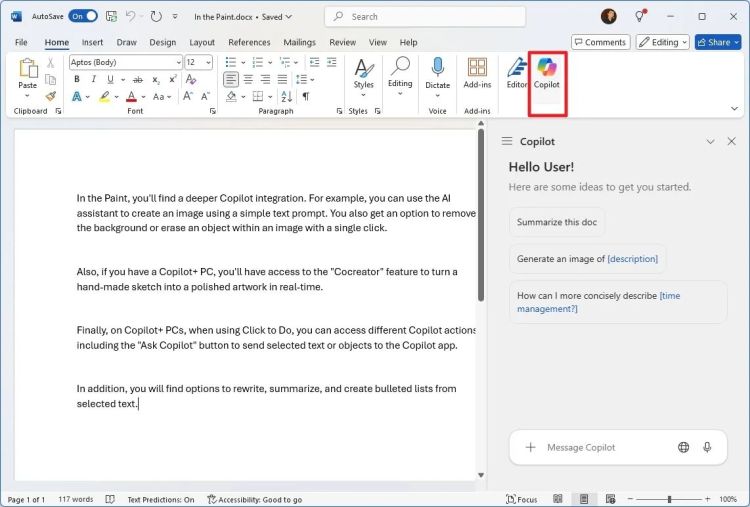Viewport: 750px width, 507px height.
Task: Open the References ribbon tab
Action: 249,42
